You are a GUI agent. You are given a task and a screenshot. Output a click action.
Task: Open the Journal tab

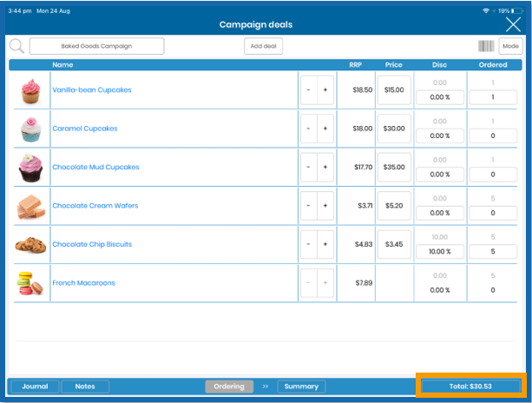35,386
